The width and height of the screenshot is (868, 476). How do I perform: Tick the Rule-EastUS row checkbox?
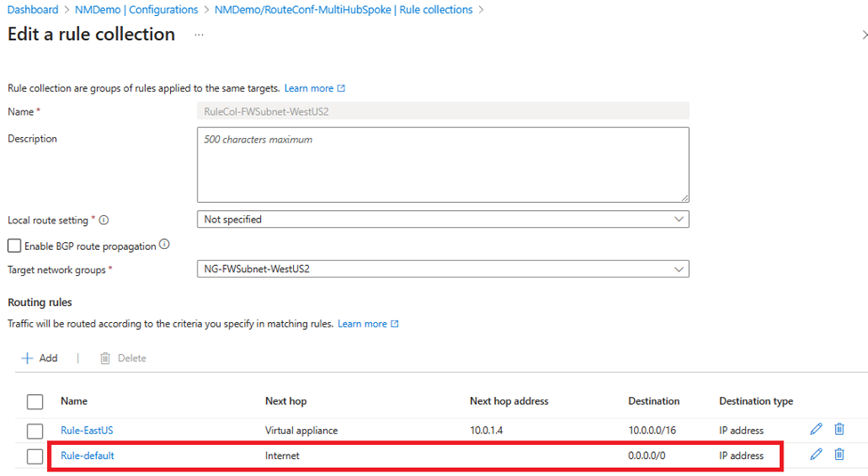(x=35, y=431)
